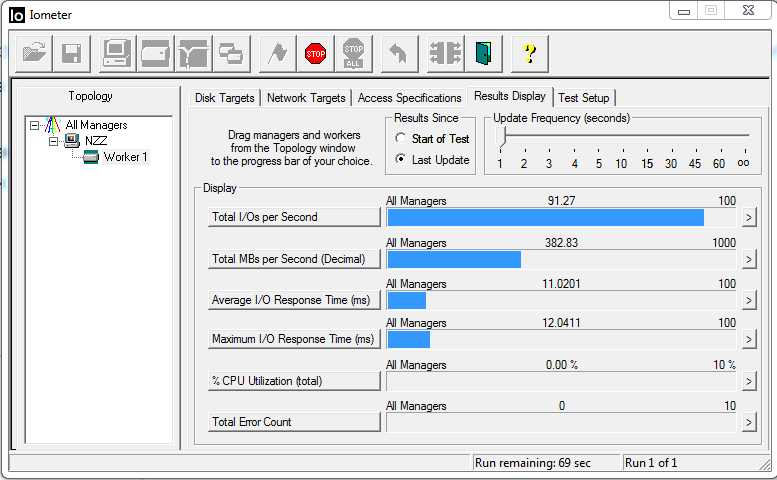
Task: Start new manager computer icon
Action: (x=117, y=53)
